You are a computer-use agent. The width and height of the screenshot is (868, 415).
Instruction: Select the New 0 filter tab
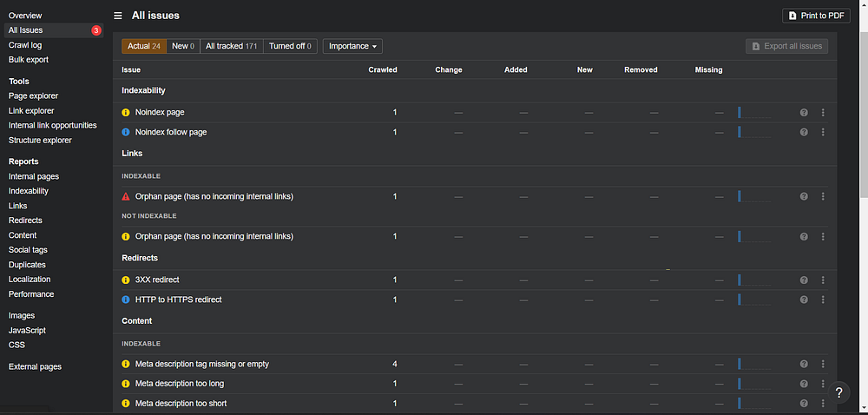(183, 46)
